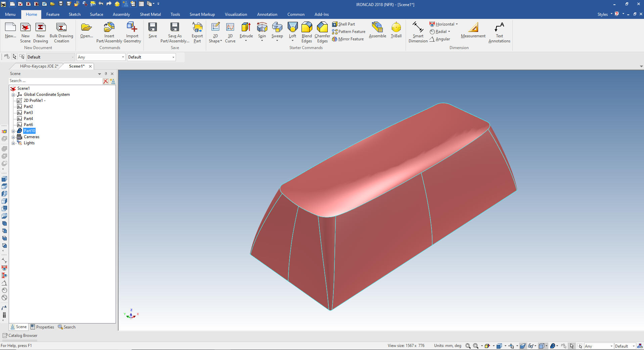Viewport: 644px width, 350px height.
Task: Click the Measurement tool icon
Action: 473,28
